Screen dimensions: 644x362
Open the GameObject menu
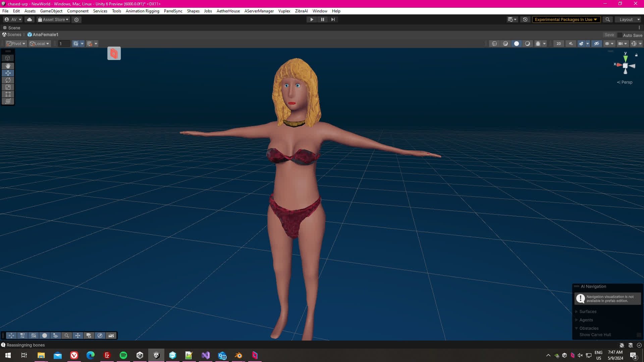point(51,11)
